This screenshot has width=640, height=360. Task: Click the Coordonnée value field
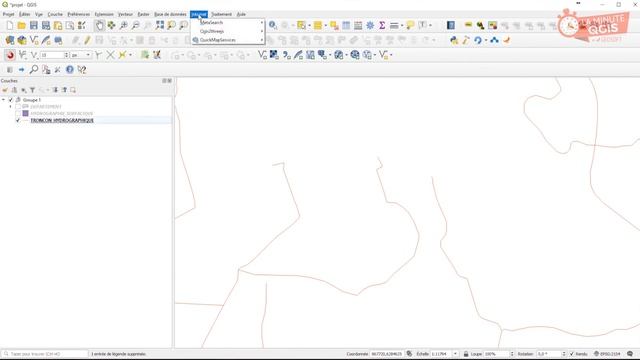click(x=387, y=354)
